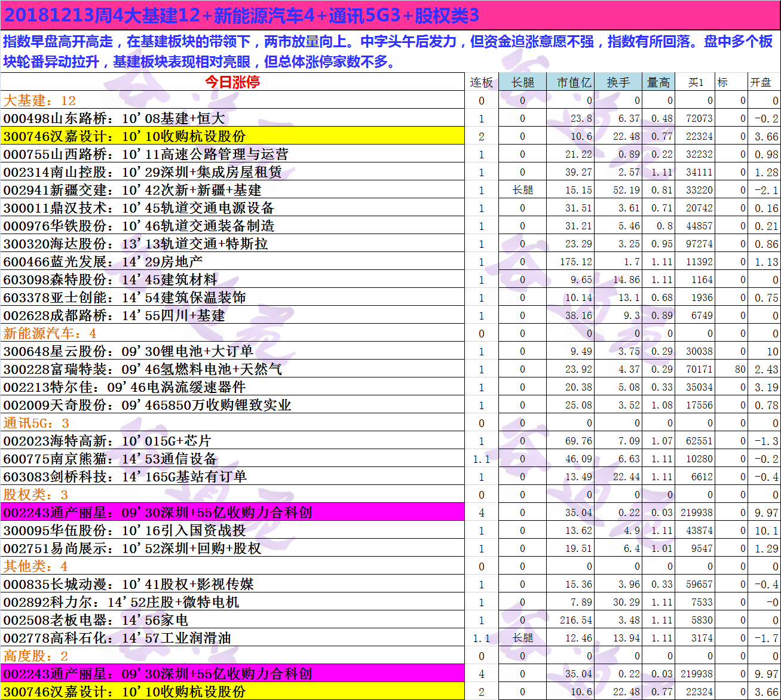The height and width of the screenshot is (700, 781).
Task: Select the 换手 column header
Action: point(618,82)
